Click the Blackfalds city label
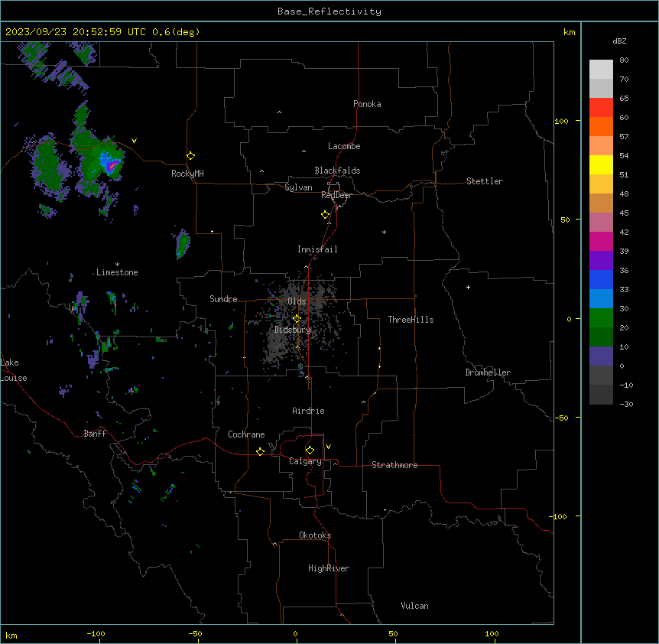Viewport: 659px width, 644px height. pyautogui.click(x=337, y=171)
